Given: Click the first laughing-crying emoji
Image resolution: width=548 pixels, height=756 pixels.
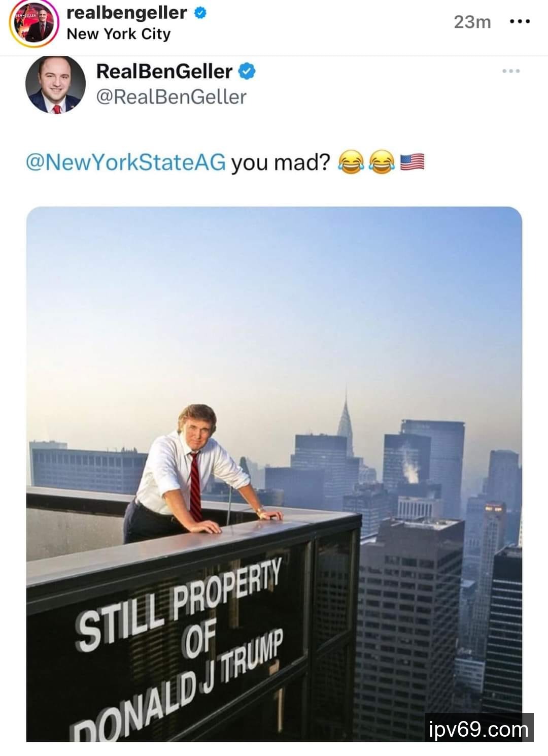Looking at the screenshot, I should (351, 162).
